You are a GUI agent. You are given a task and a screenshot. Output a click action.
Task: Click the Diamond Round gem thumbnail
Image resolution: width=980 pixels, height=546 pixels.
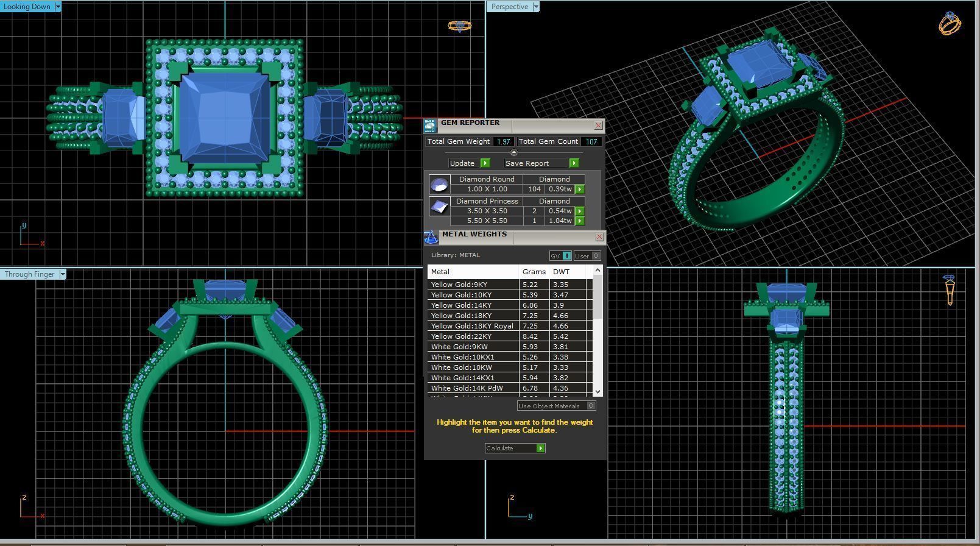point(439,184)
